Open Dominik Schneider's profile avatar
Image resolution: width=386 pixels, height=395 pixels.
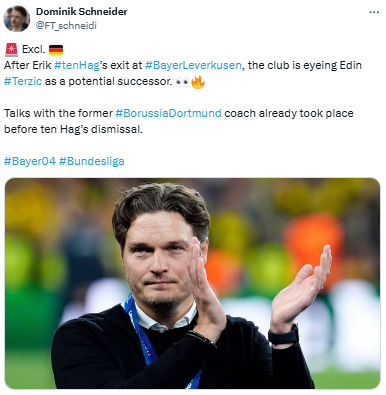coord(17,19)
